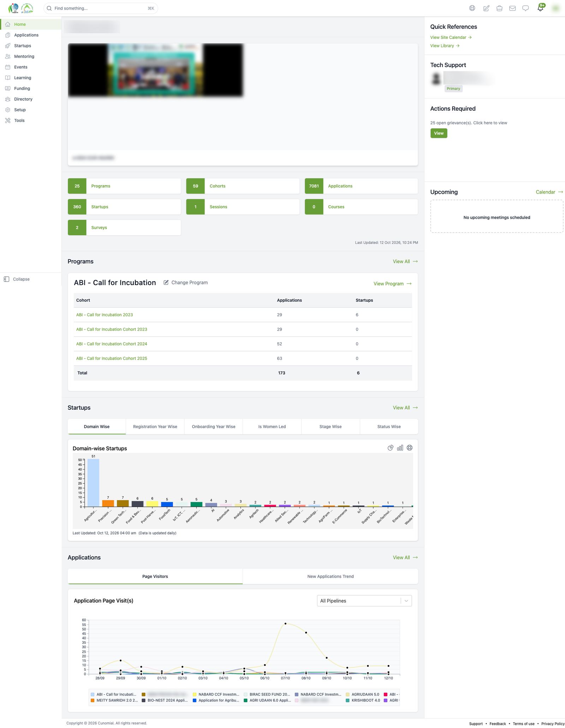Viewport: 565px width, 728px height.
Task: Toggle MEITY SAMRIDH 2.0 legend swatch
Action: 93,700
